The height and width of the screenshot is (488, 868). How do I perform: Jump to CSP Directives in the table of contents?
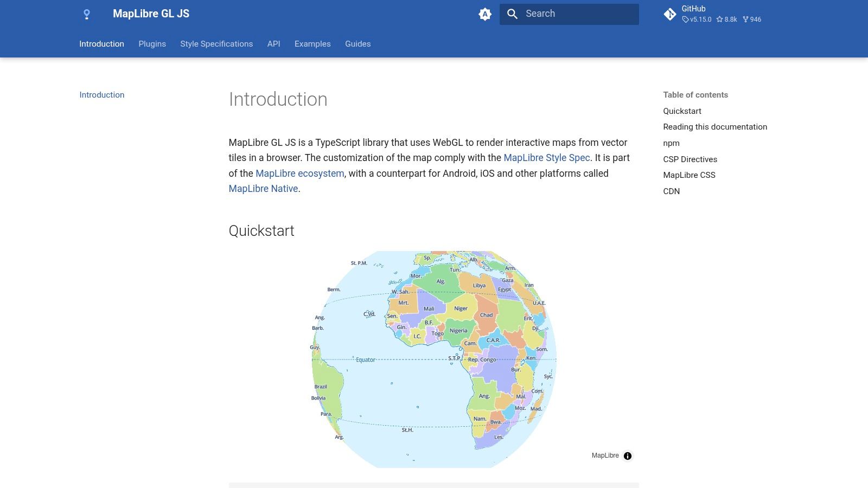(x=690, y=159)
